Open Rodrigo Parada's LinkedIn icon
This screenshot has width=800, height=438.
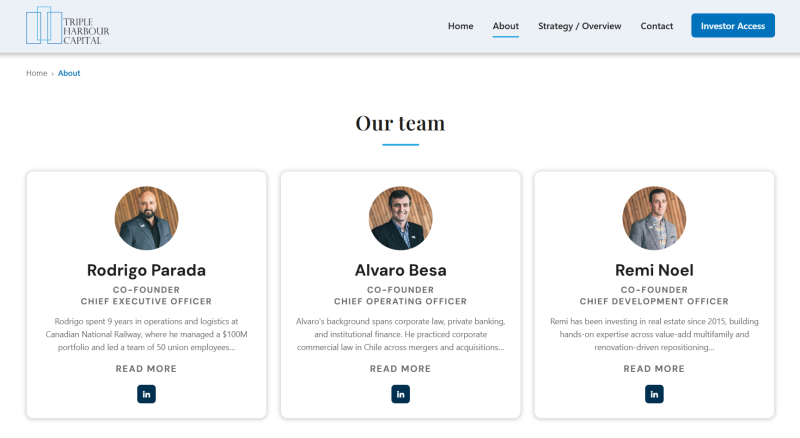click(x=146, y=394)
